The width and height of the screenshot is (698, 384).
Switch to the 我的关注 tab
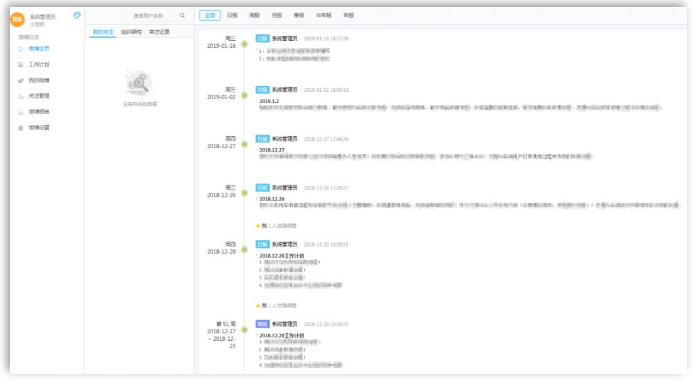pyautogui.click(x=103, y=32)
